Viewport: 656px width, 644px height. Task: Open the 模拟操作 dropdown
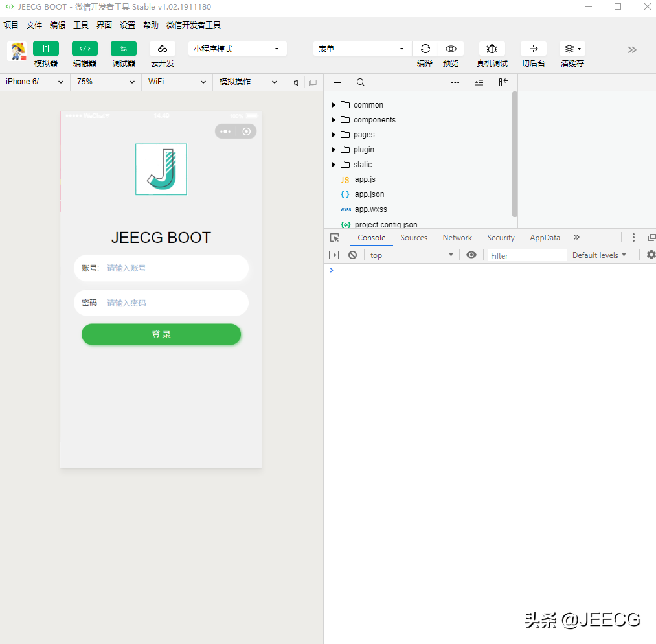pyautogui.click(x=248, y=82)
